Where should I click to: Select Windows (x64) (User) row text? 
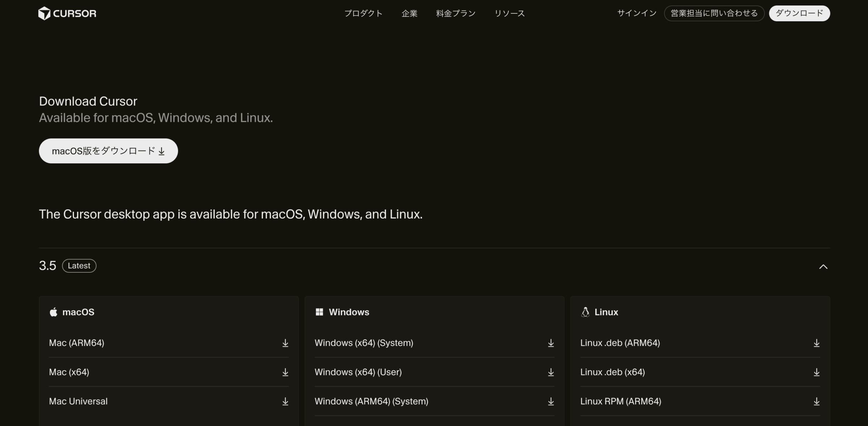pos(358,372)
